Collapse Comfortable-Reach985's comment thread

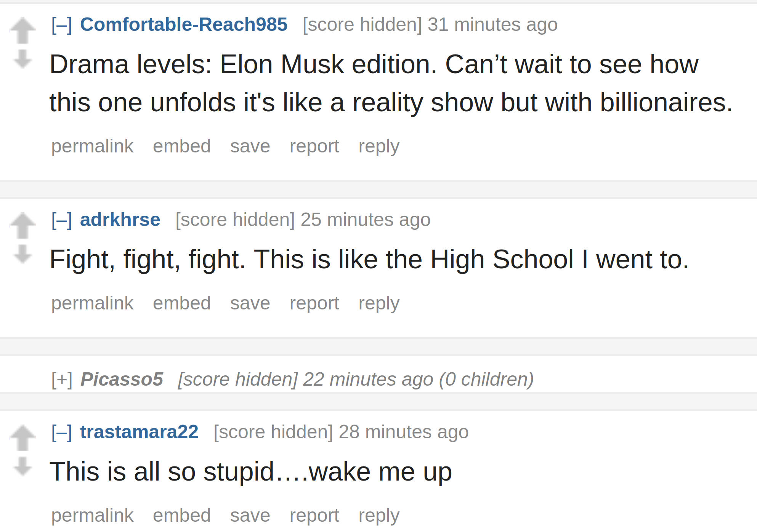[x=62, y=25]
